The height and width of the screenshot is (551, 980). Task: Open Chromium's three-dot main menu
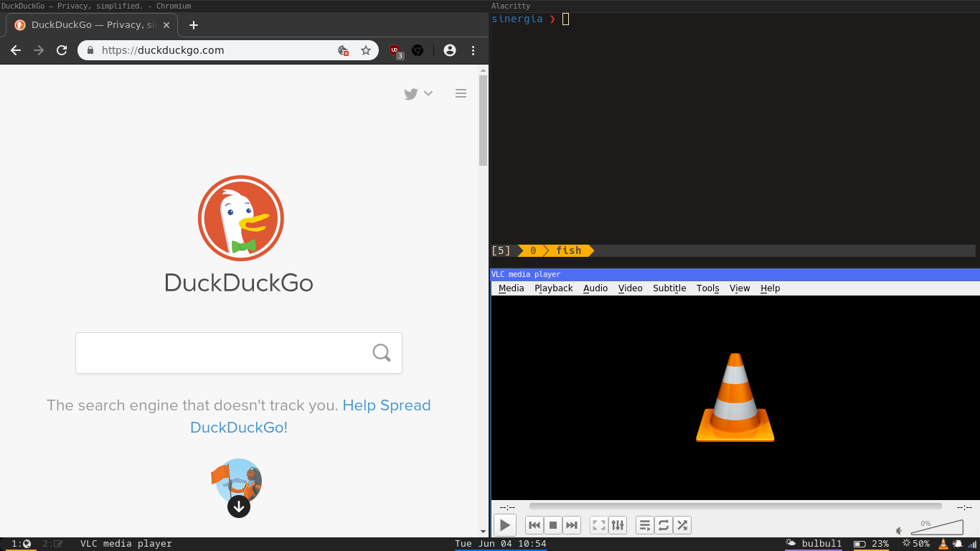point(473,50)
